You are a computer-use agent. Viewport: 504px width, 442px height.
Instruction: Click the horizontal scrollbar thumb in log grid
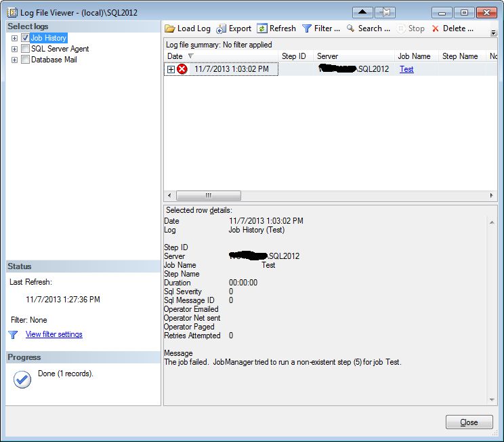tap(209, 195)
